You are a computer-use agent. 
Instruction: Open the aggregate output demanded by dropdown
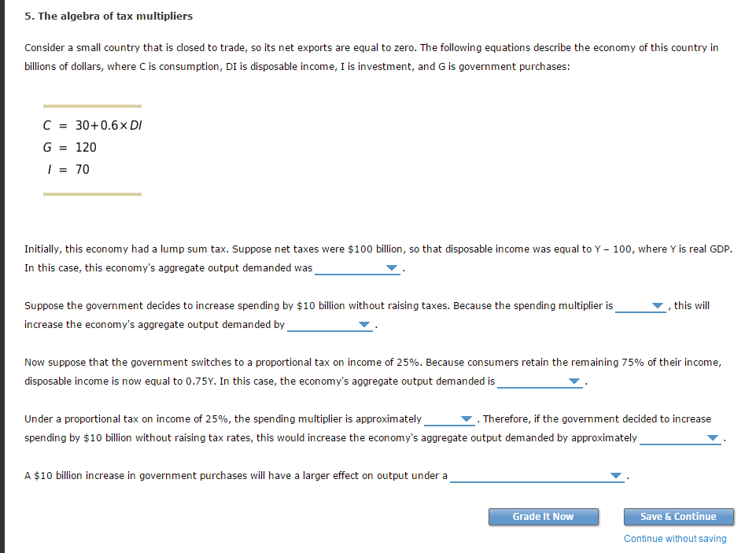coord(330,325)
